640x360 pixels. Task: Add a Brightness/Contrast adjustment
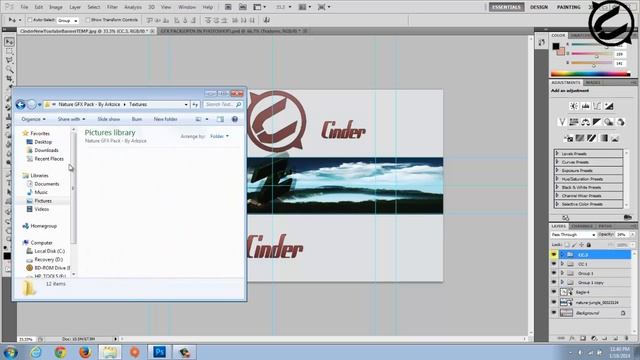[x=573, y=106]
